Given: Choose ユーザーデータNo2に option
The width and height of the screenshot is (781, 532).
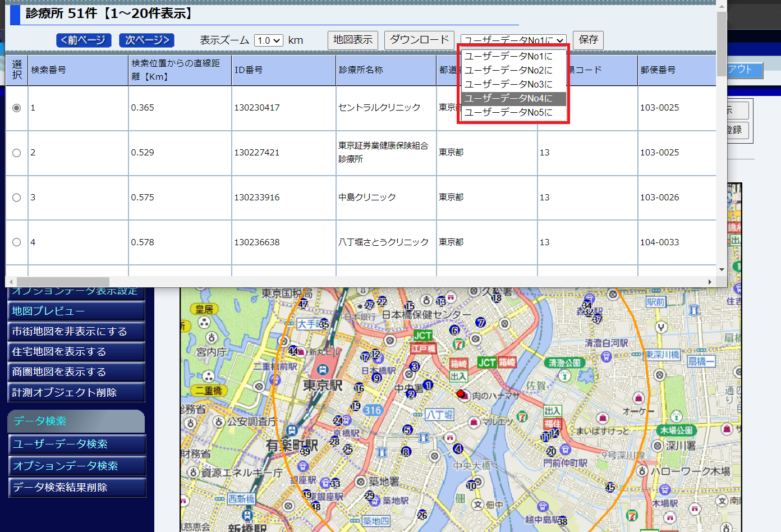Looking at the screenshot, I should [x=513, y=70].
